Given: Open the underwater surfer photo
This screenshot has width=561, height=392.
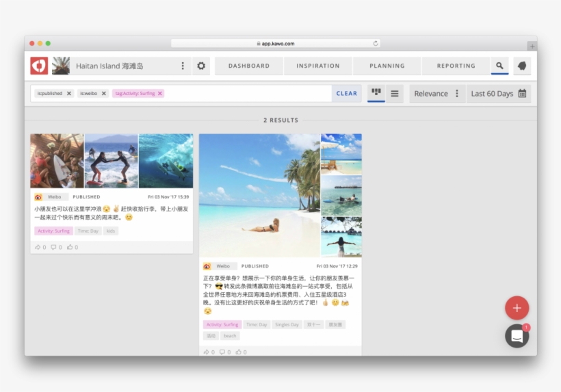Looking at the screenshot, I should 166,161.
